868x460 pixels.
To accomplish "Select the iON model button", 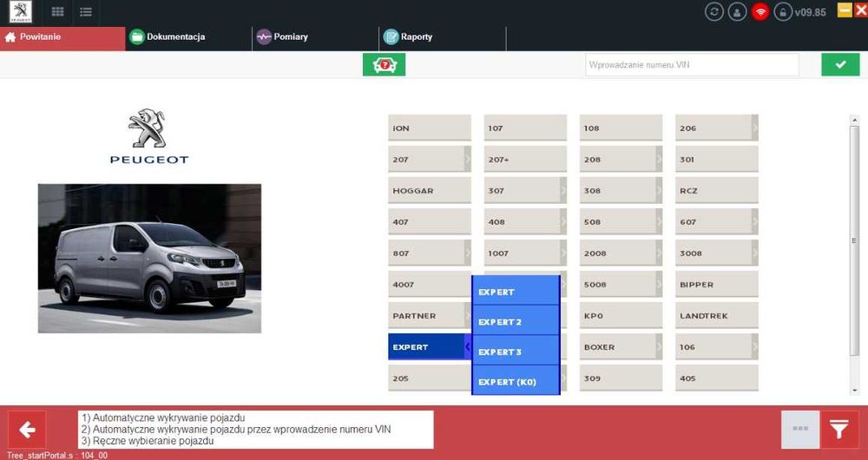I will pyautogui.click(x=430, y=128).
